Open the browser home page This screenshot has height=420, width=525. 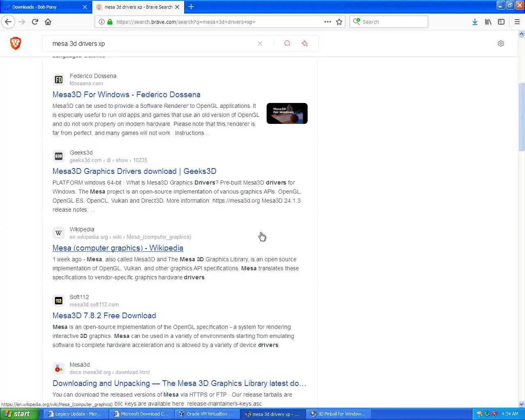(x=48, y=22)
